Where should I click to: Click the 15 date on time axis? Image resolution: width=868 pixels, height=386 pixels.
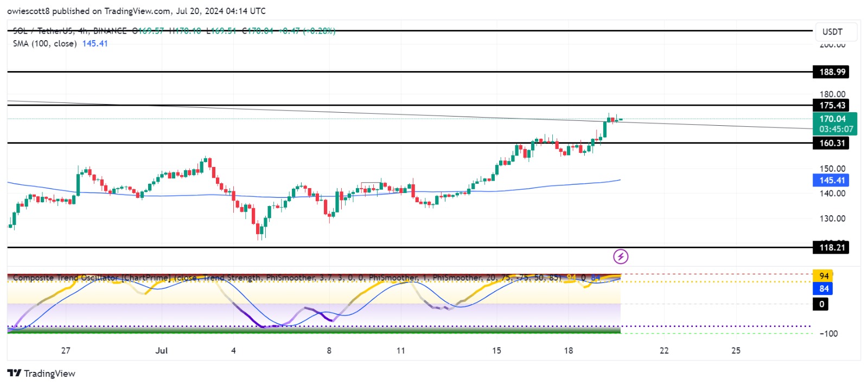coord(496,351)
